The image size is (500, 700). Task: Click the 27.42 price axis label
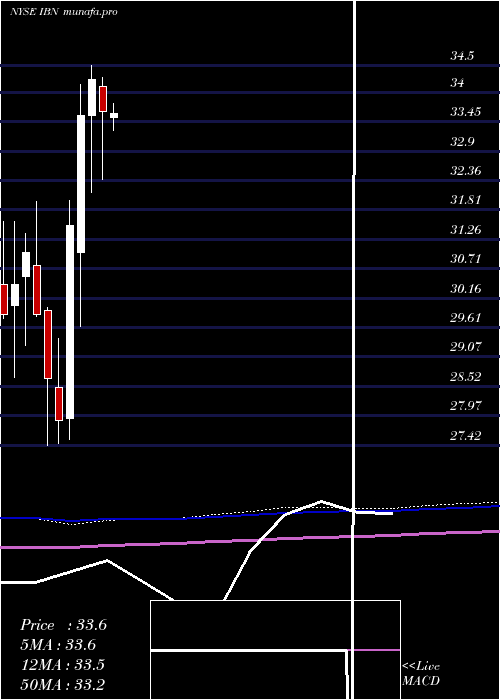[x=465, y=435]
